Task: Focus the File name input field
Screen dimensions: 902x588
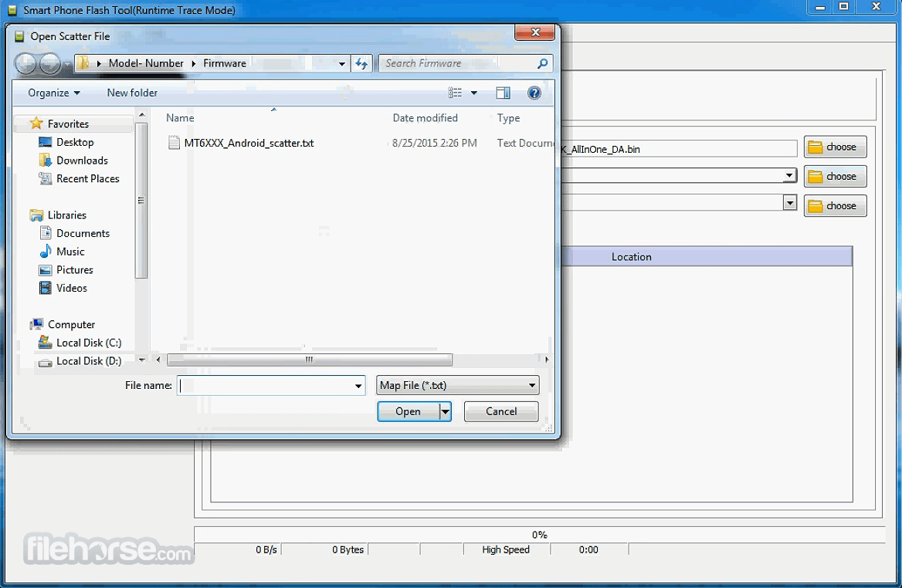Action: pos(265,386)
